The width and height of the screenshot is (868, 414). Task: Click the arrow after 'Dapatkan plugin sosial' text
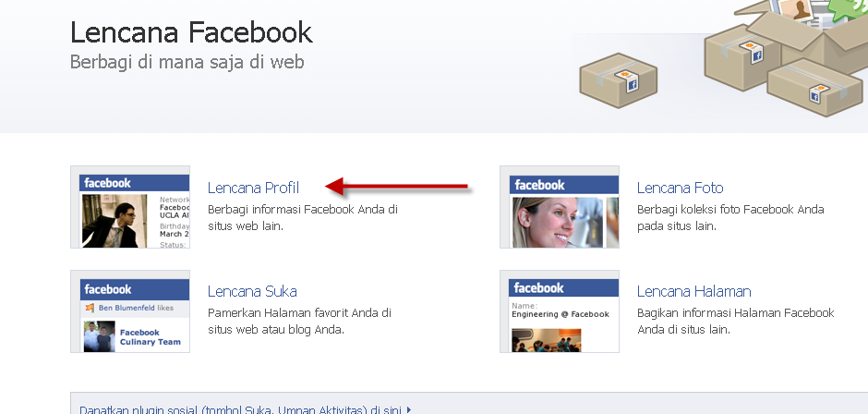pyautogui.click(x=409, y=410)
